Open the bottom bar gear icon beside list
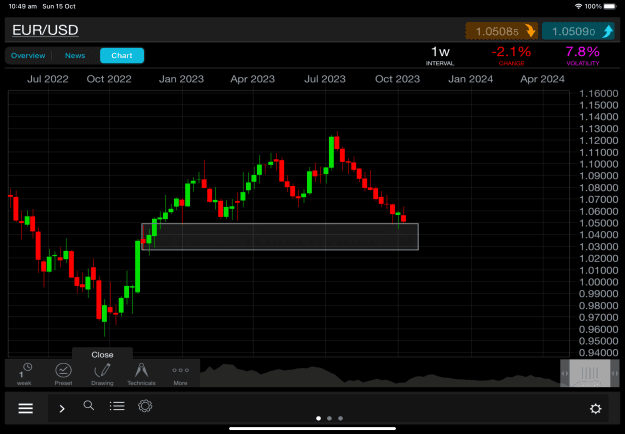 click(145, 406)
